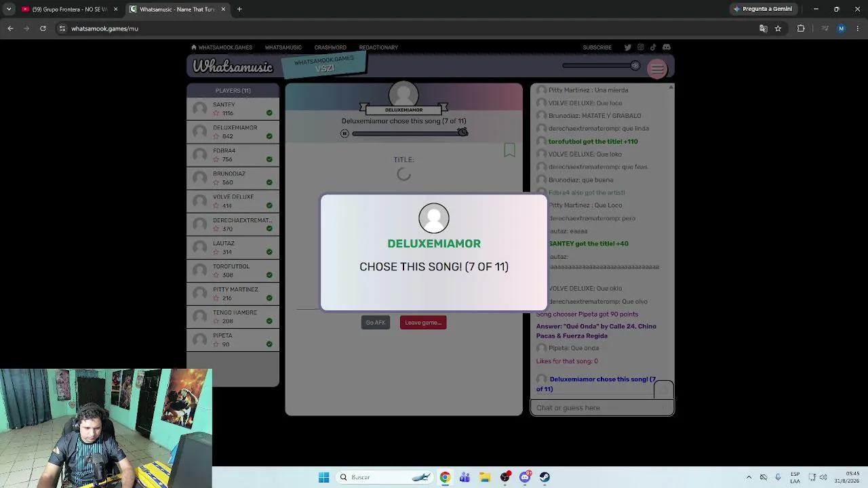Viewport: 868px width, 488px height.
Task: Open Discord from the taskbar
Action: tap(525, 477)
